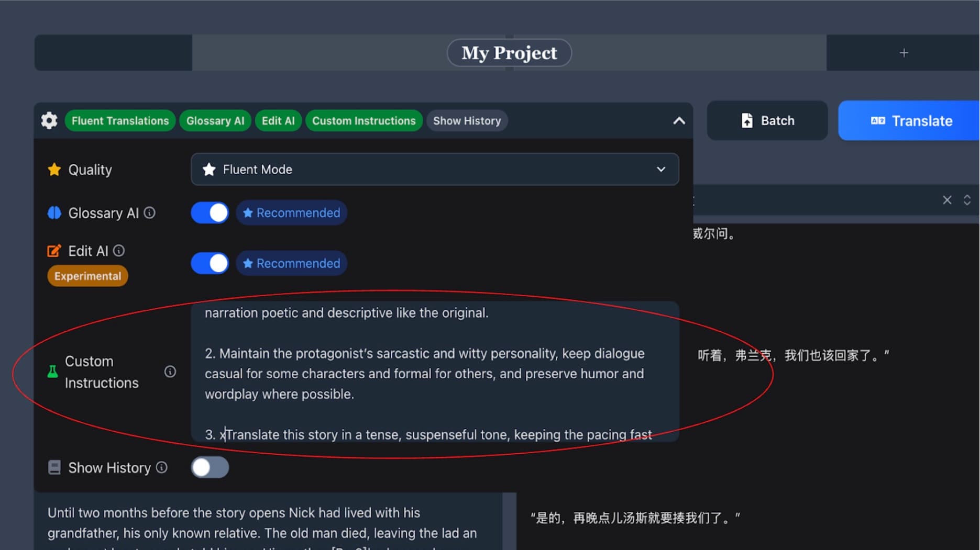Image resolution: width=980 pixels, height=550 pixels.
Task: Enable the Show History toggle
Action: (x=209, y=467)
